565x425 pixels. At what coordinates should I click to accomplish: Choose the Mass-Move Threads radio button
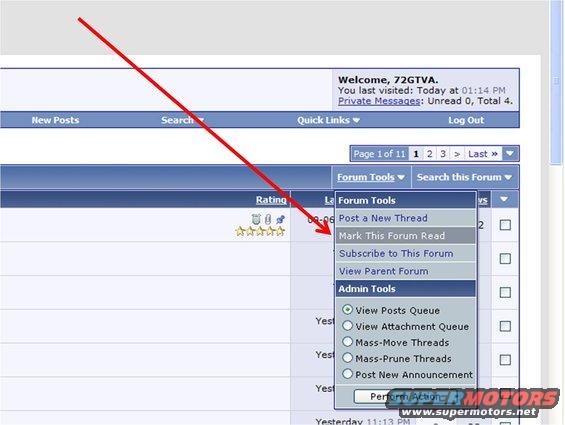click(347, 342)
